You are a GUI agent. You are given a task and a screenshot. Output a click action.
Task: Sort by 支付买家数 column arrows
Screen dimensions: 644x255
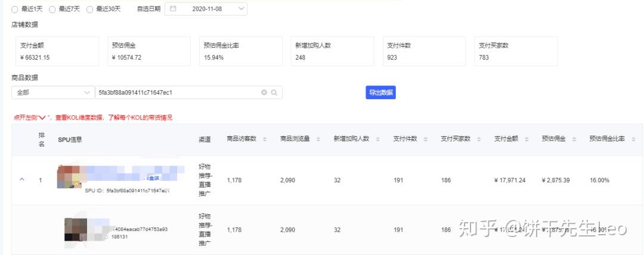click(479, 139)
